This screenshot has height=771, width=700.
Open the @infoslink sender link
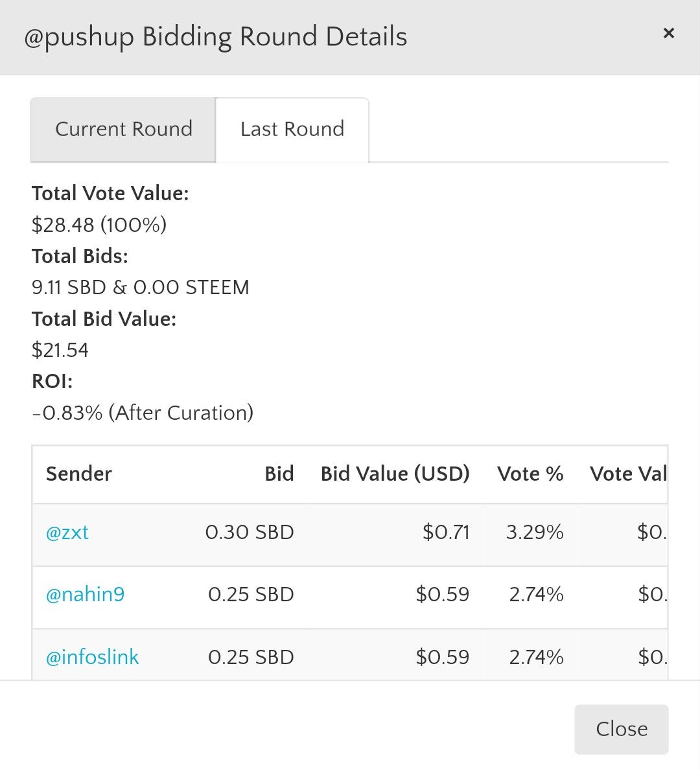pyautogui.click(x=93, y=658)
